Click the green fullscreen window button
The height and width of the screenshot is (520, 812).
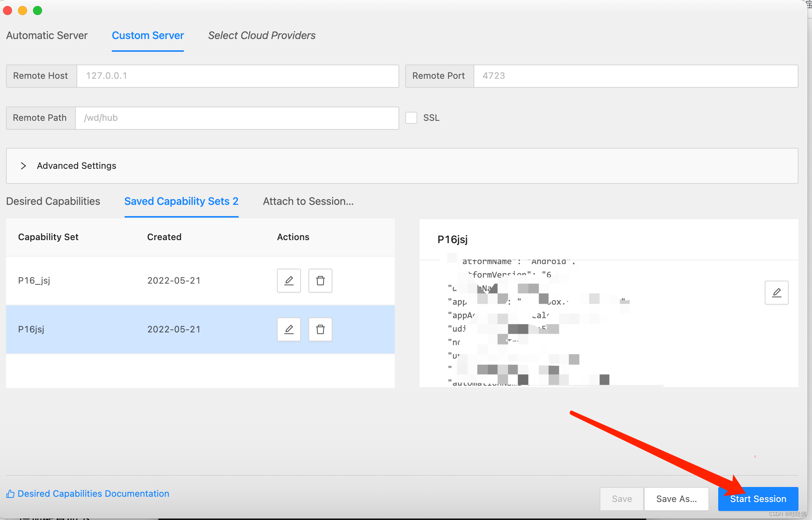click(x=38, y=11)
